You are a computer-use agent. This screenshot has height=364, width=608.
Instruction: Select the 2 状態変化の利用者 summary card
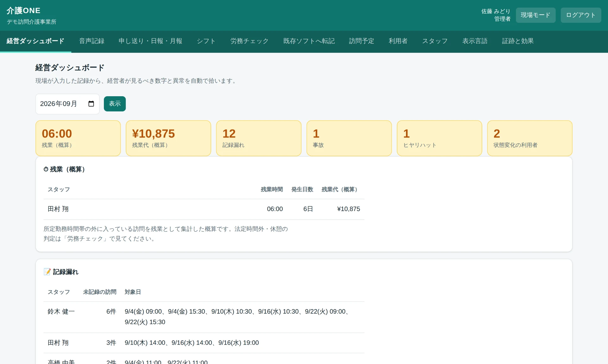pos(530,138)
